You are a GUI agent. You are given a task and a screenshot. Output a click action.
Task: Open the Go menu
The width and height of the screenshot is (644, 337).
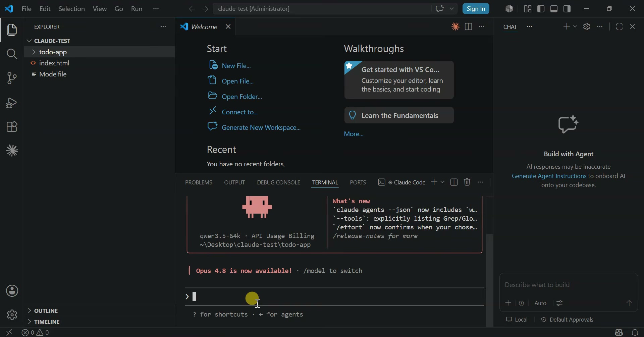tap(119, 9)
